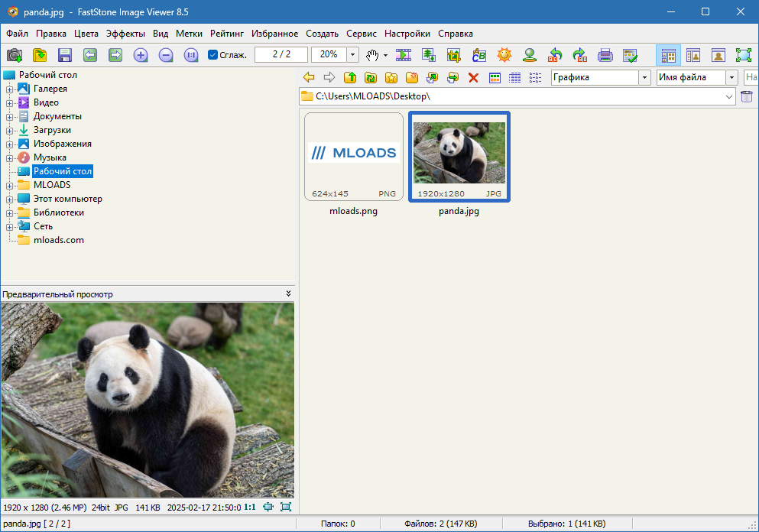Expand the Библиотеки tree node
The image size is (759, 532).
tap(9, 213)
